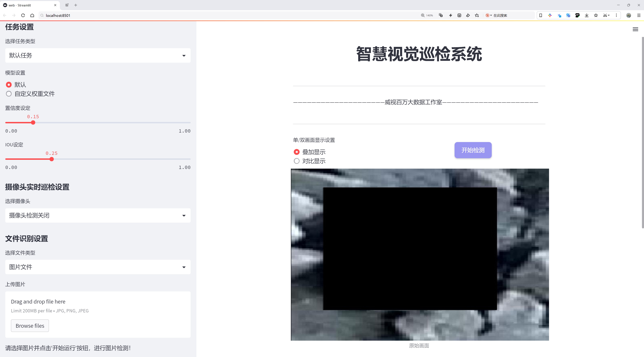
Task: Expand the 摄像头检测关闭 camera dropdown
Action: pos(98,215)
